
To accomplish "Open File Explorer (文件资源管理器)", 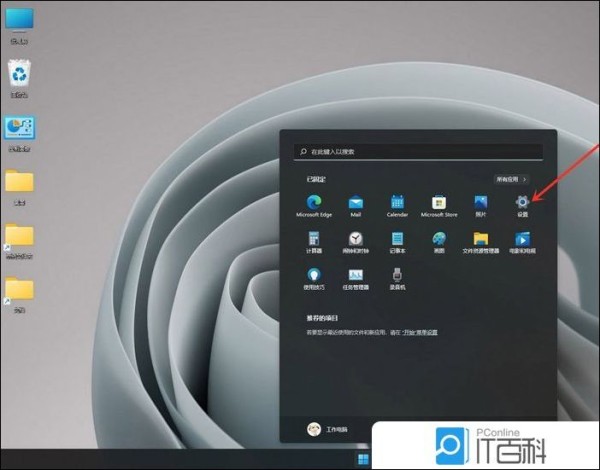I will pyautogui.click(x=481, y=242).
